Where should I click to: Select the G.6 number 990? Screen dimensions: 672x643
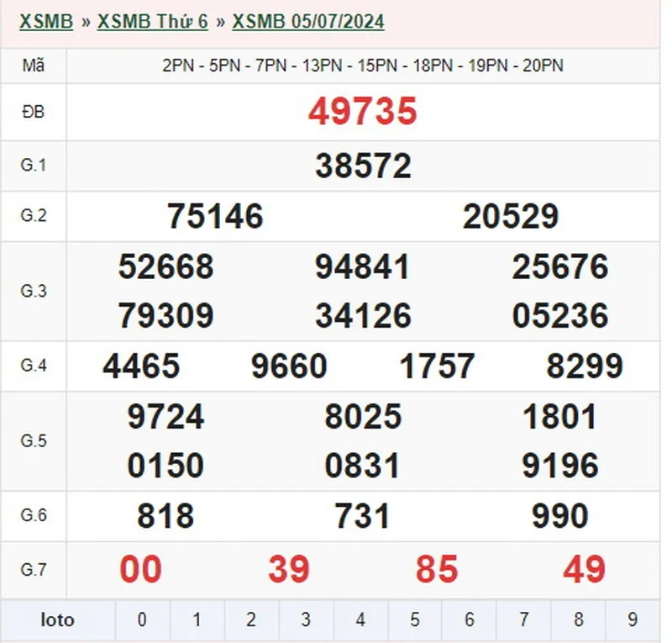pyautogui.click(x=559, y=515)
